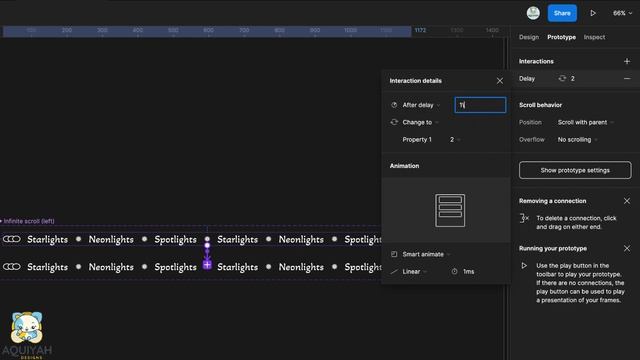Switch to the Prototype tab
This screenshot has height=360, width=640.
[x=561, y=37]
